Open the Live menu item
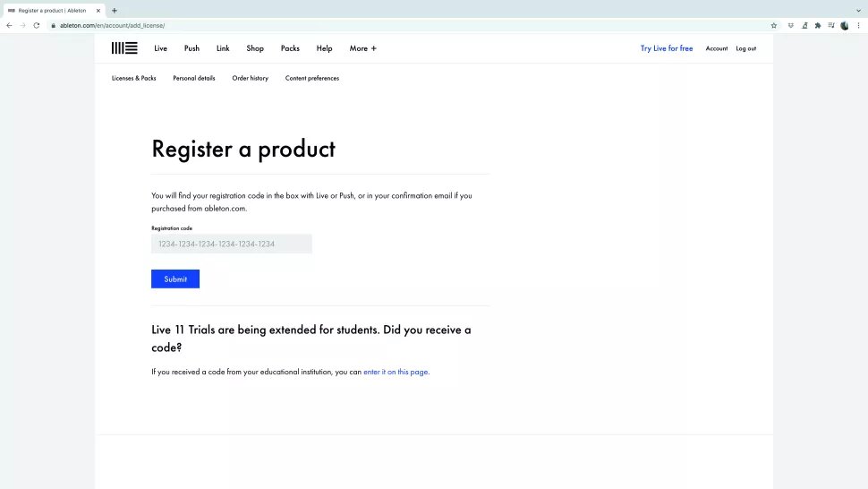The width and height of the screenshot is (868, 489). pyautogui.click(x=160, y=48)
